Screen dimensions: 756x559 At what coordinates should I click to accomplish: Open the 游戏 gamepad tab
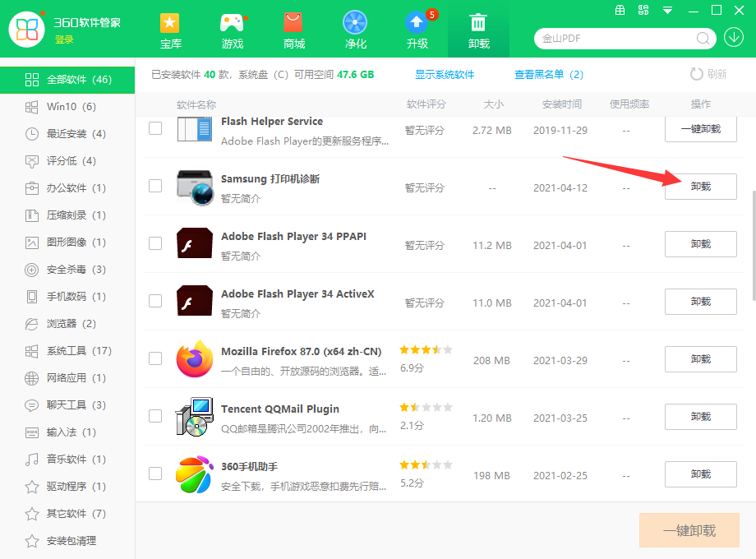click(232, 30)
